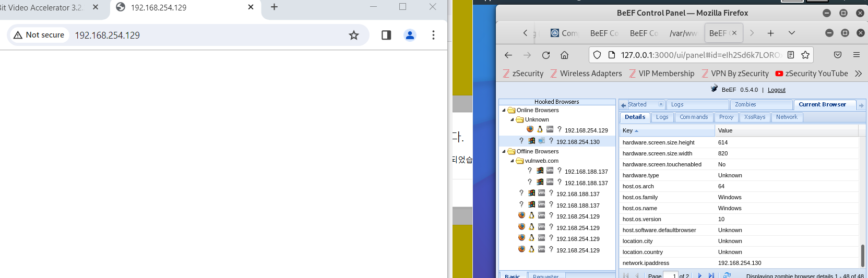The image size is (868, 278).
Task: Open new Firefox tab with plus
Action: coord(770,33)
